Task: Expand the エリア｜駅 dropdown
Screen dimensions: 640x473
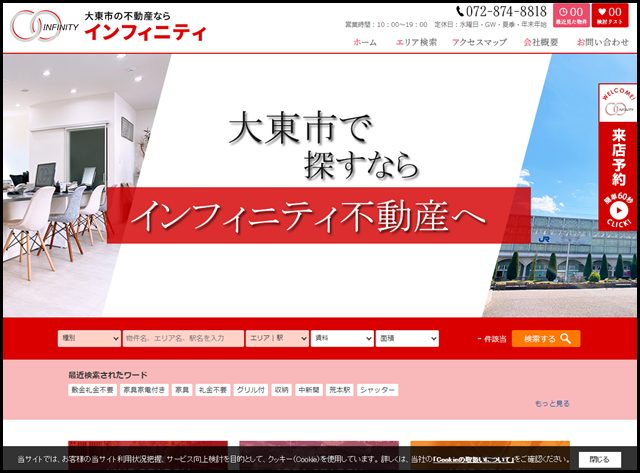Action: point(277,338)
